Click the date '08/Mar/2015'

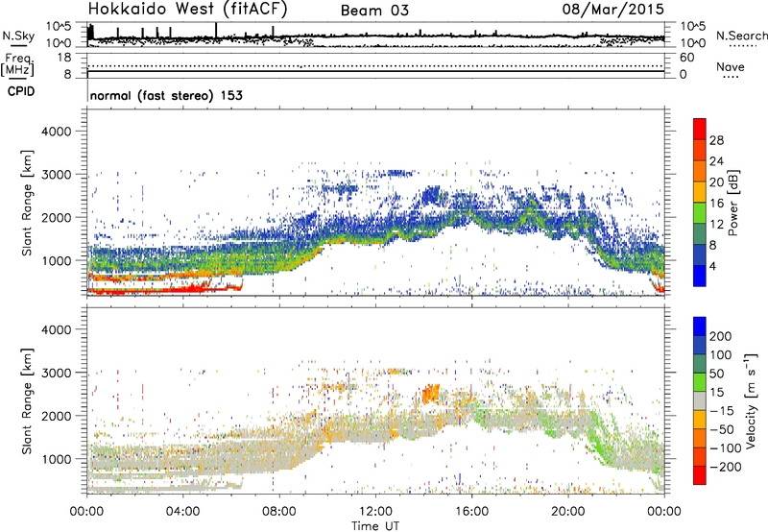pos(612,9)
